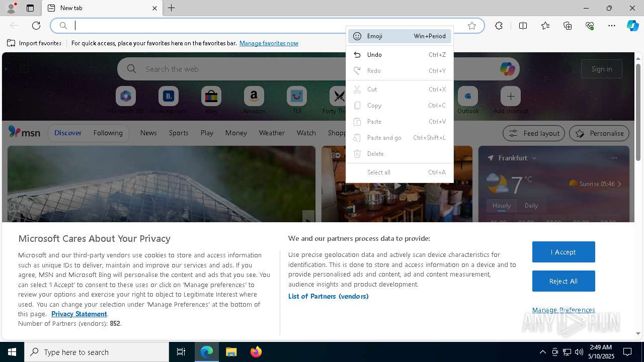Open the Collections toolbar icon
The image size is (644, 362).
coord(568,26)
